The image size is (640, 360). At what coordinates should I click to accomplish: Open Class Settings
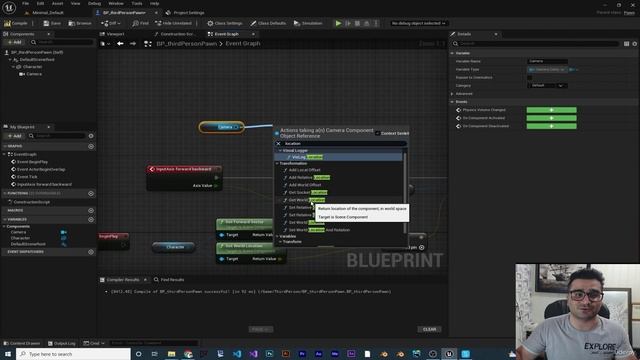click(x=225, y=23)
